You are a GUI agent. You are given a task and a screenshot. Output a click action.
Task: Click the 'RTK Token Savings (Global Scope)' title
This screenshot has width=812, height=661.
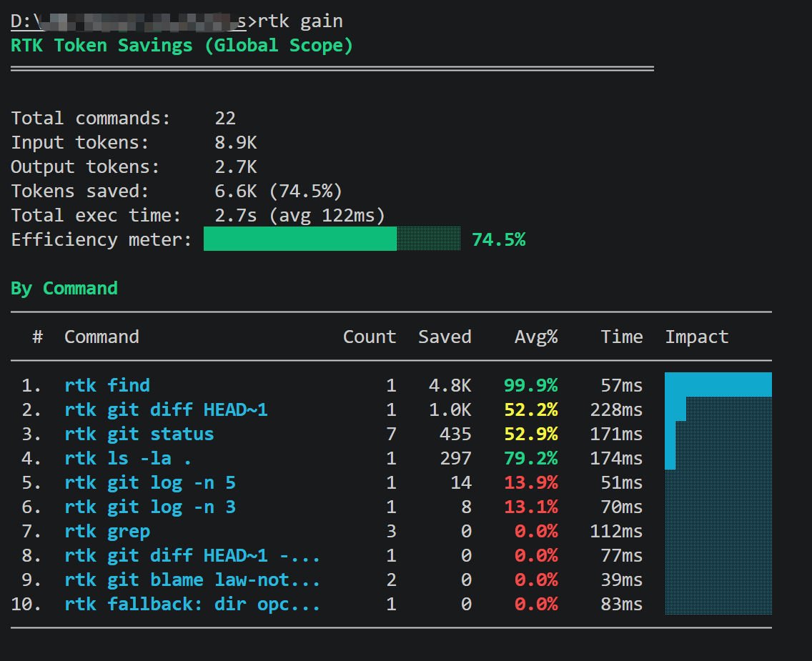182,46
